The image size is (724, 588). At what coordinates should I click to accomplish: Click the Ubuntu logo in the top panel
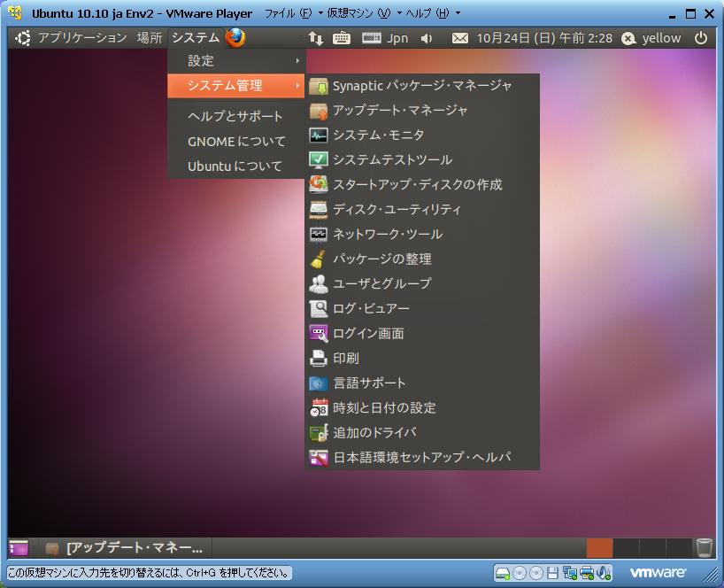click(x=23, y=38)
